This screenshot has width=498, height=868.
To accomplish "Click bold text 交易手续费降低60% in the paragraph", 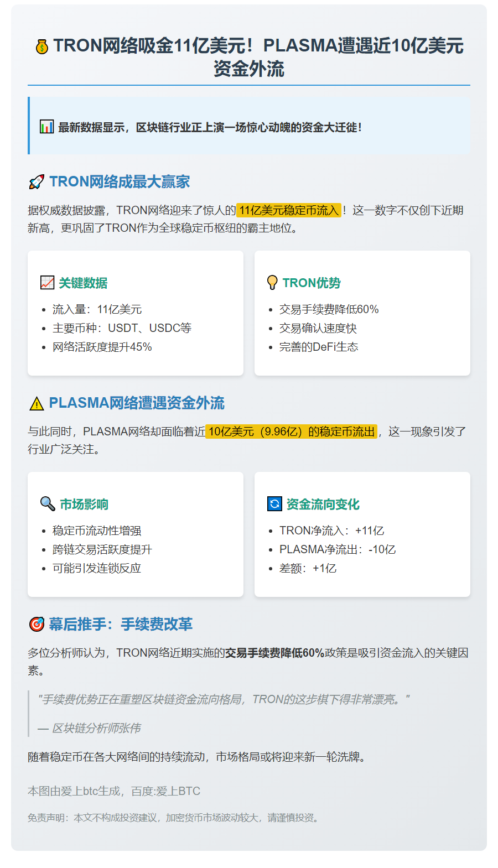I will [x=275, y=653].
